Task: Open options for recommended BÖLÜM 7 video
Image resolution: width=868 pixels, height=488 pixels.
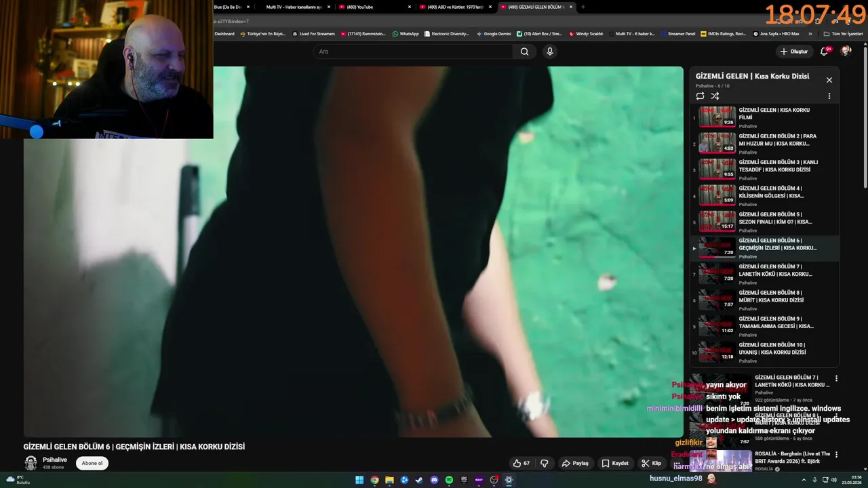Action: click(x=836, y=379)
